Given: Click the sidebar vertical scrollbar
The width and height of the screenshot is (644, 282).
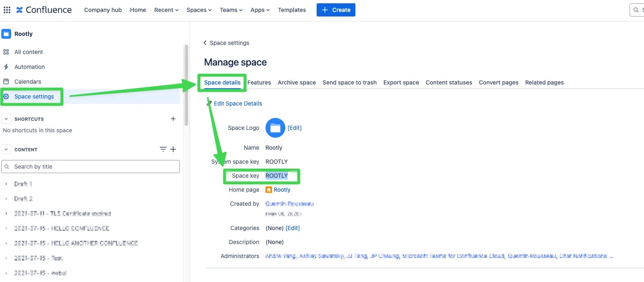Looking at the screenshot, I should click(186, 85).
